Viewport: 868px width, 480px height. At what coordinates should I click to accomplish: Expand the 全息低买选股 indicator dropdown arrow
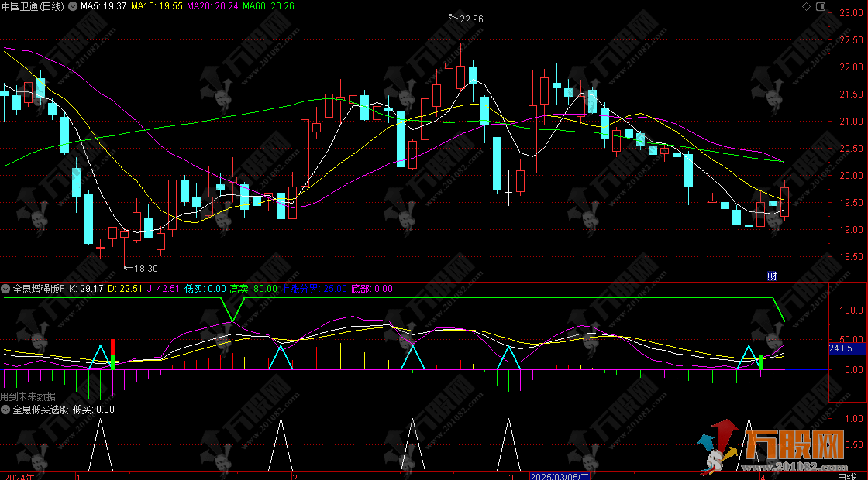(6, 410)
